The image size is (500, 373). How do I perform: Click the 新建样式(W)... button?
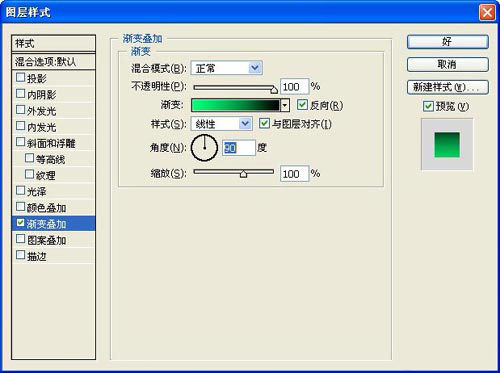(448, 87)
